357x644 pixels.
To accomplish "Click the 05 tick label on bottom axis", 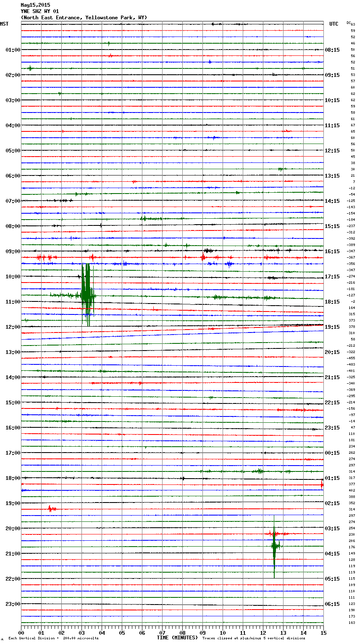I will pos(122,633).
